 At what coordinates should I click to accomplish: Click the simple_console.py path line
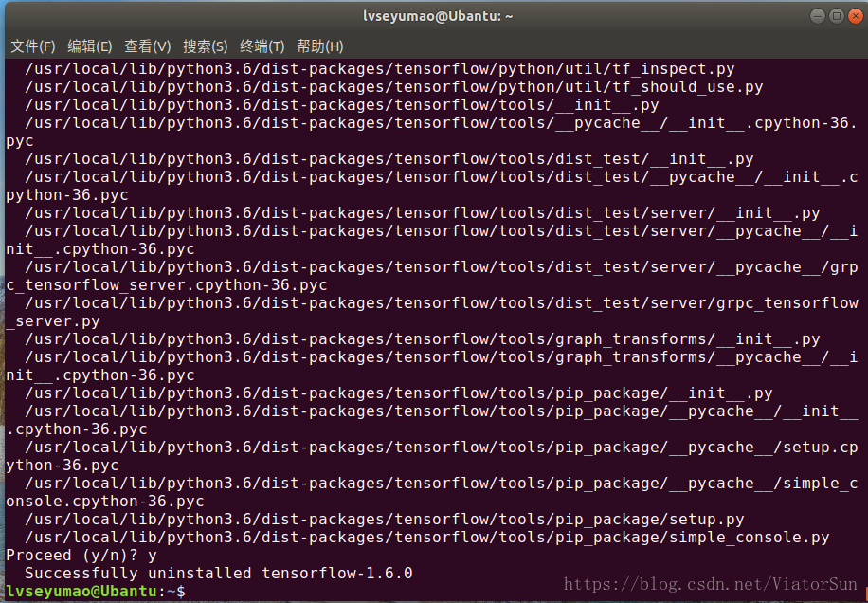pyautogui.click(x=426, y=538)
